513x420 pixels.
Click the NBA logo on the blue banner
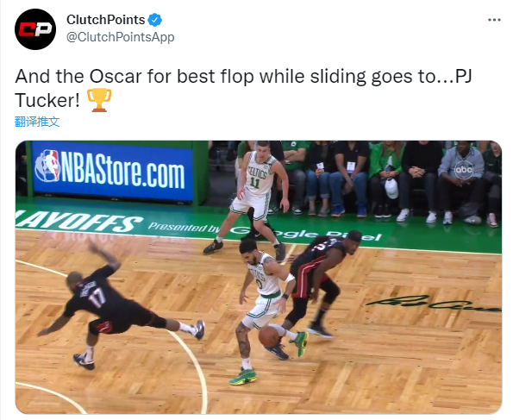click(48, 166)
